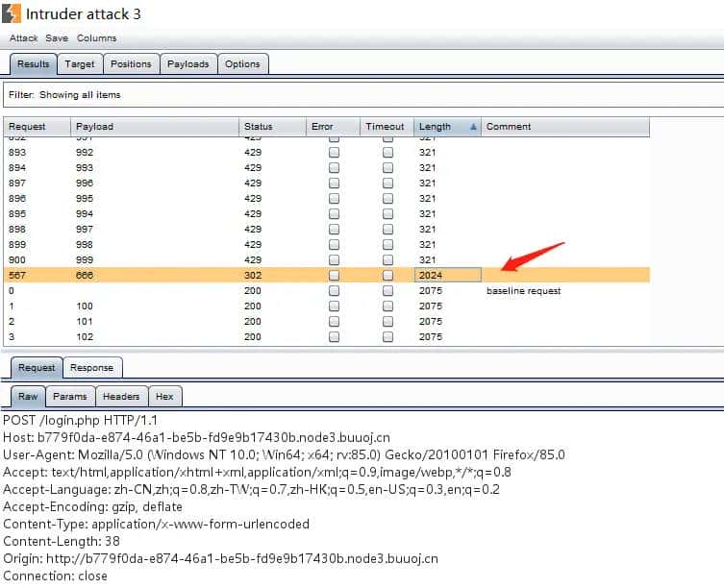Toggle Timeout checkbox for payload 666 row
724x588 pixels.
(x=387, y=276)
